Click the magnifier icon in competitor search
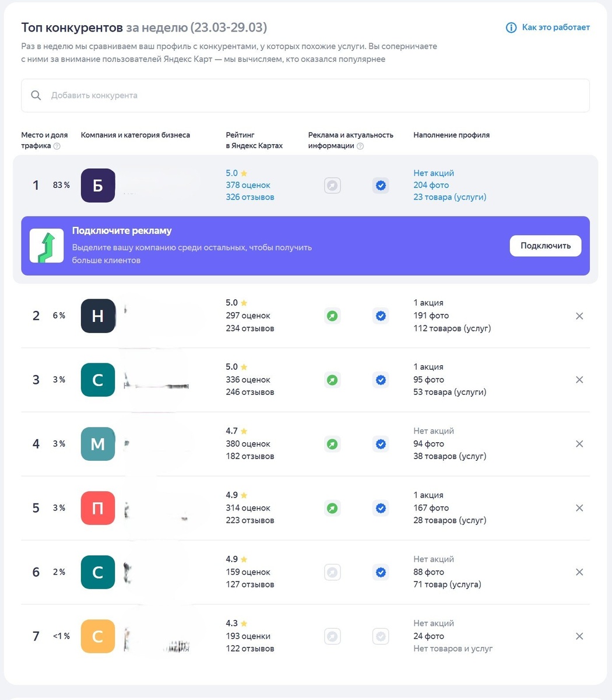 pos(36,95)
